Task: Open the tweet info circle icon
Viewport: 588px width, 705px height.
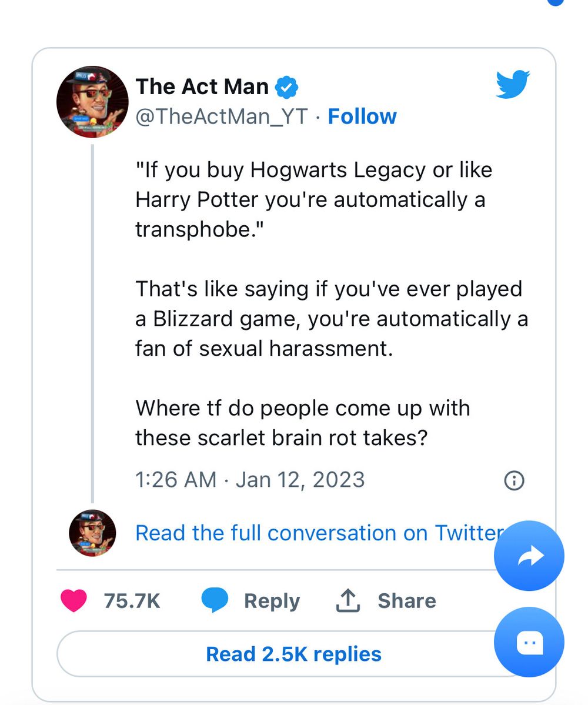Action: (514, 480)
